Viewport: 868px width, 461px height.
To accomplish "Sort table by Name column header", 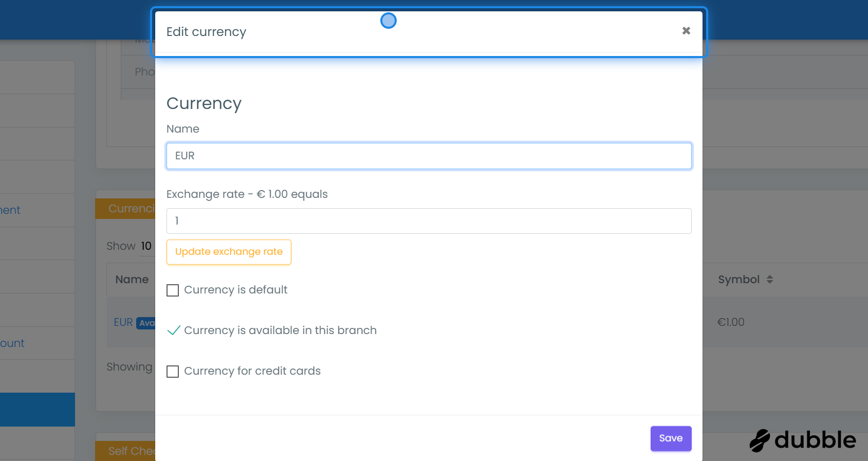I will click(132, 280).
